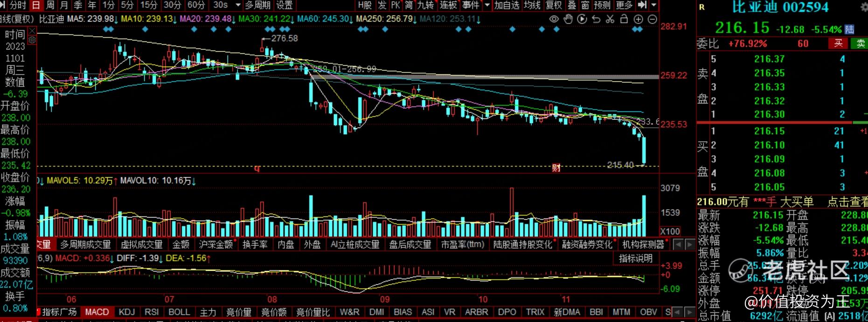868x322 pixels.
Task: Select the 日 daily period tab
Action: tap(36, 5)
